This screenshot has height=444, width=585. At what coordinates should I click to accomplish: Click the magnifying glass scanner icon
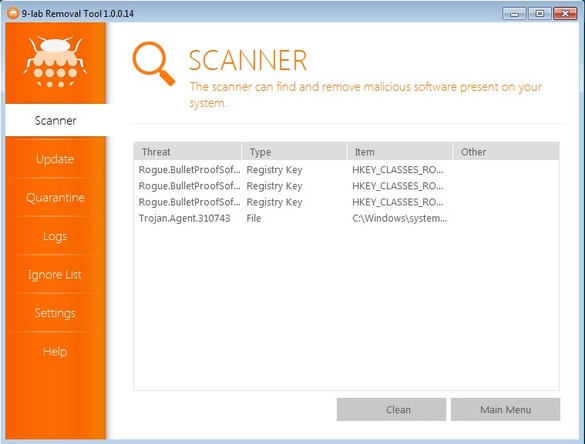pos(153,63)
